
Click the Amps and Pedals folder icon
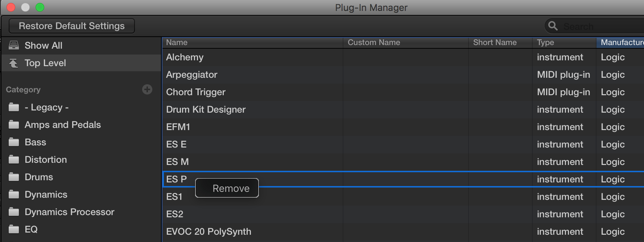[14, 125]
